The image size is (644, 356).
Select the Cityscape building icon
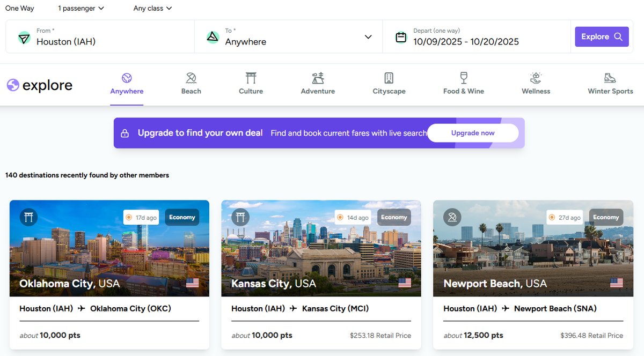[389, 78]
